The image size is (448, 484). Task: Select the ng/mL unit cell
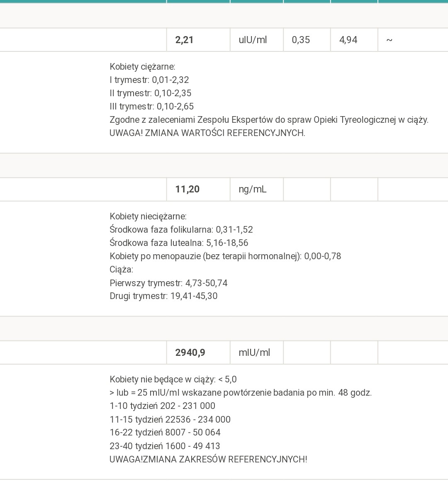(252, 189)
